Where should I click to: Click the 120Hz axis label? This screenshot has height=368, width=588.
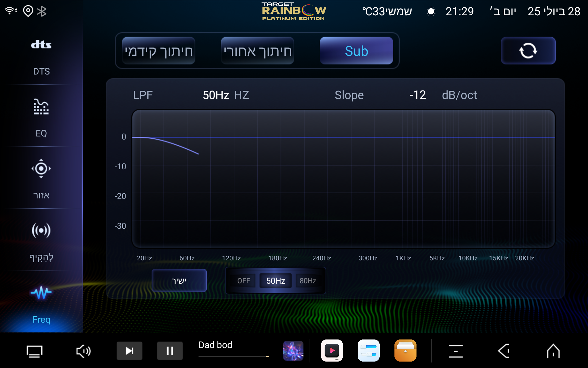click(x=231, y=258)
